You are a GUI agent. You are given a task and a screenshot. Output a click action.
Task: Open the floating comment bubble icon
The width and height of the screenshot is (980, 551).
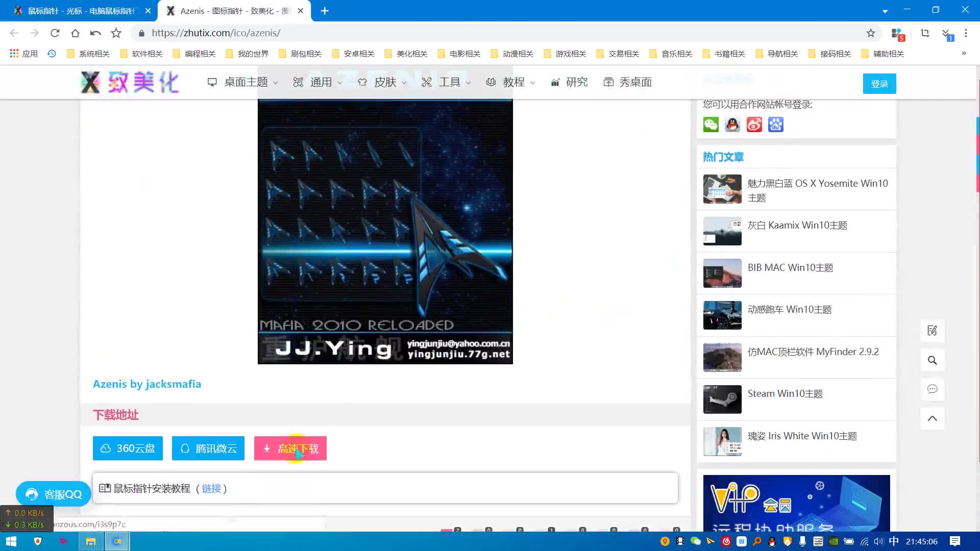[932, 389]
